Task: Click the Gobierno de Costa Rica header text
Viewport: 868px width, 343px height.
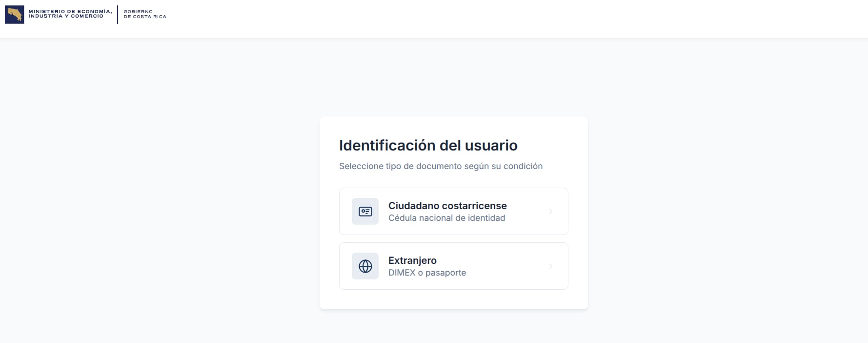Action: coord(145,14)
